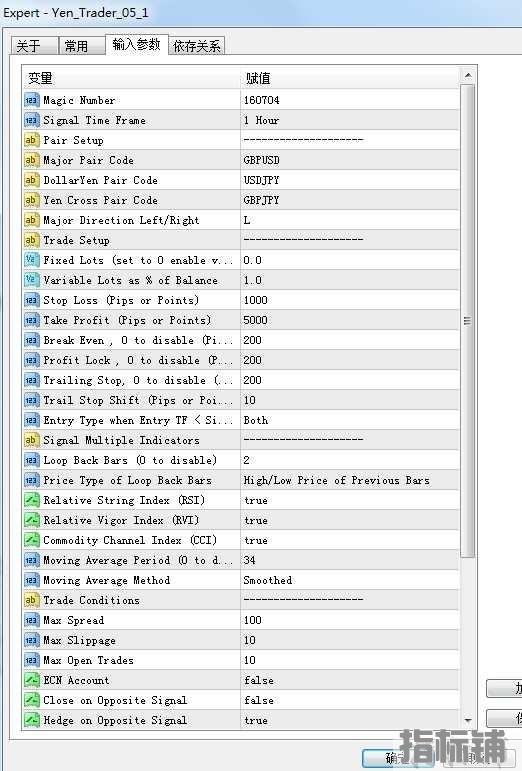The width and height of the screenshot is (522, 771).
Task: Select the Moving Average Period value 34
Action: pyautogui.click(x=250, y=561)
